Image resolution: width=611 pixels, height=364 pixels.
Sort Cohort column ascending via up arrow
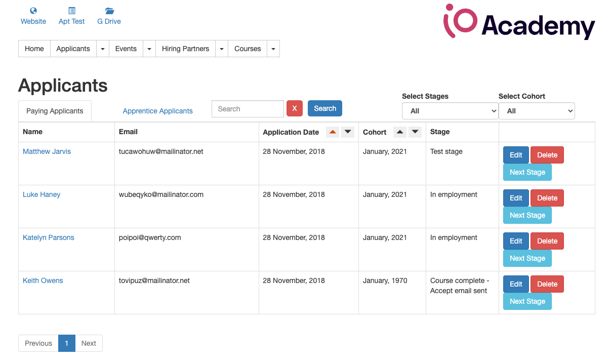[400, 132]
